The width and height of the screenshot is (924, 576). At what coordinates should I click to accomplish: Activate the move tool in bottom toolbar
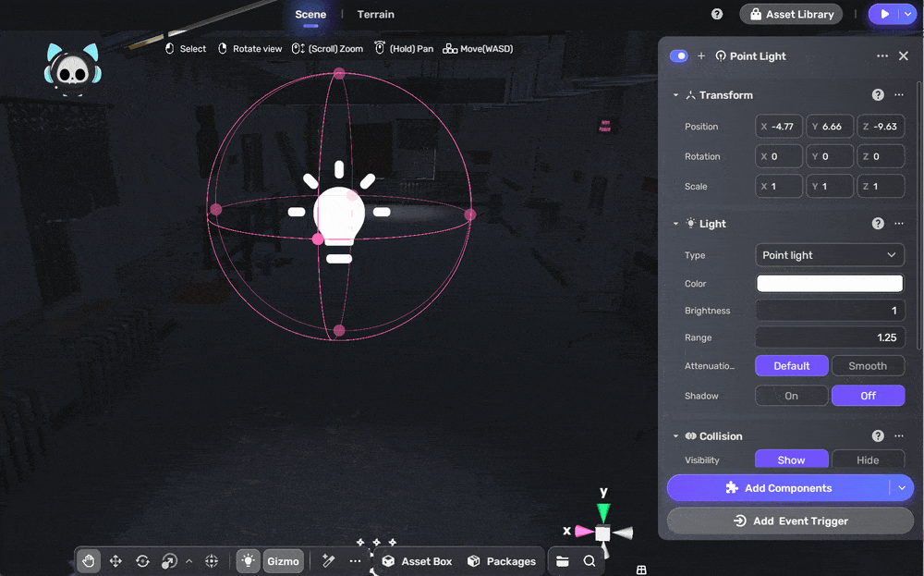[115, 560]
